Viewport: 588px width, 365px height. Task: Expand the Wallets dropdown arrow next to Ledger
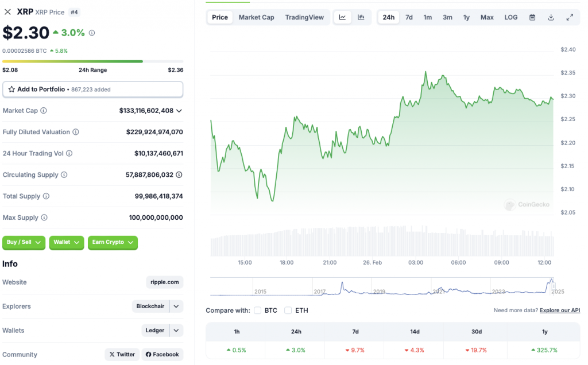(176, 331)
